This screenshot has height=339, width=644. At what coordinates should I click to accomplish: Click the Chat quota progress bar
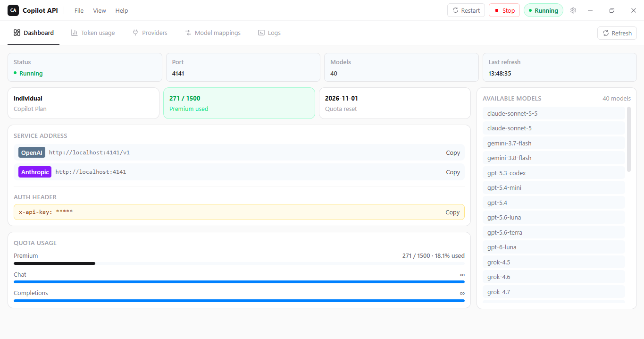point(239,282)
